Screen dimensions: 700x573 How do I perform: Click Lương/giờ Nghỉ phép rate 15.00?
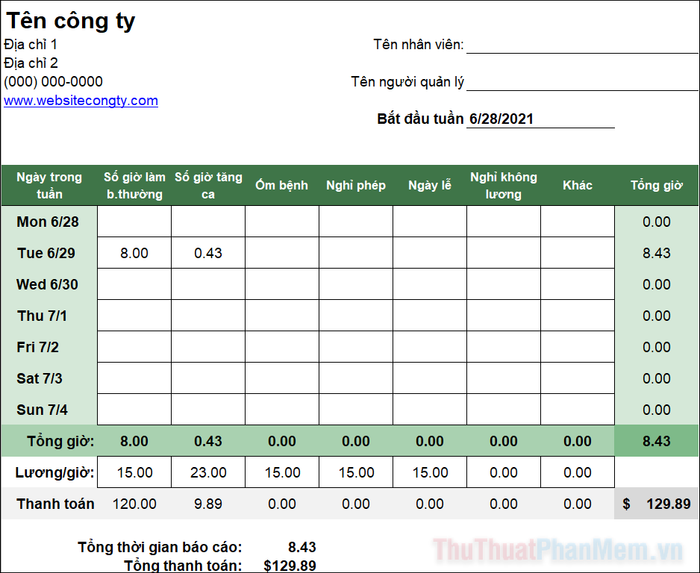(356, 472)
